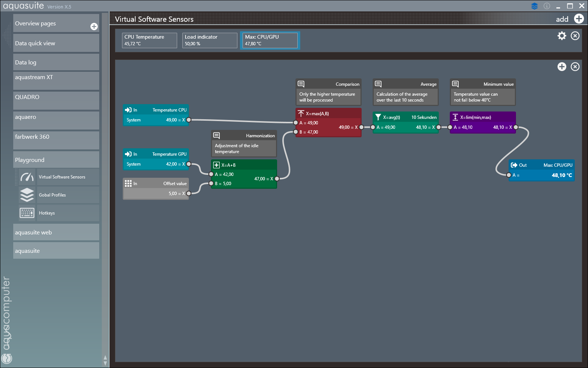Click the Temperature CPU input arrow icon

tap(128, 110)
